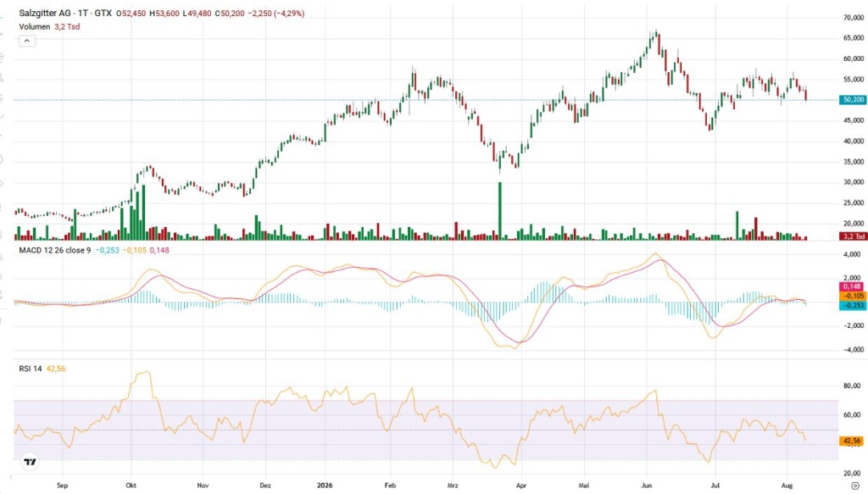Click the Jun label on the time axis
The width and height of the screenshot is (868, 494).
tap(647, 486)
